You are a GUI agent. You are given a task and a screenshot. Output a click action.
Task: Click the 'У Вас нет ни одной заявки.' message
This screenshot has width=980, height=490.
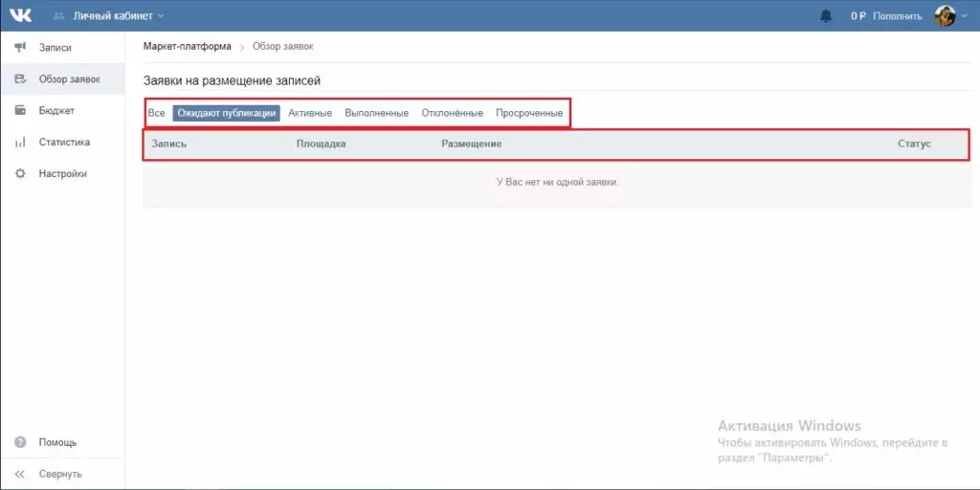pyautogui.click(x=558, y=183)
